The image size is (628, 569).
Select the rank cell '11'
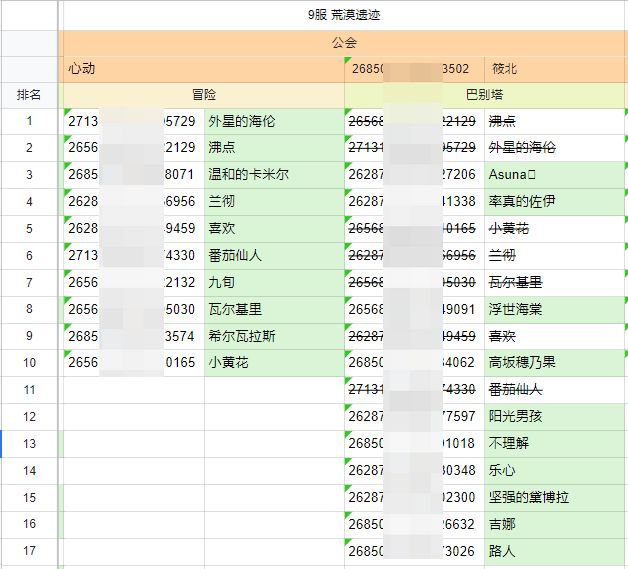[x=29, y=390]
